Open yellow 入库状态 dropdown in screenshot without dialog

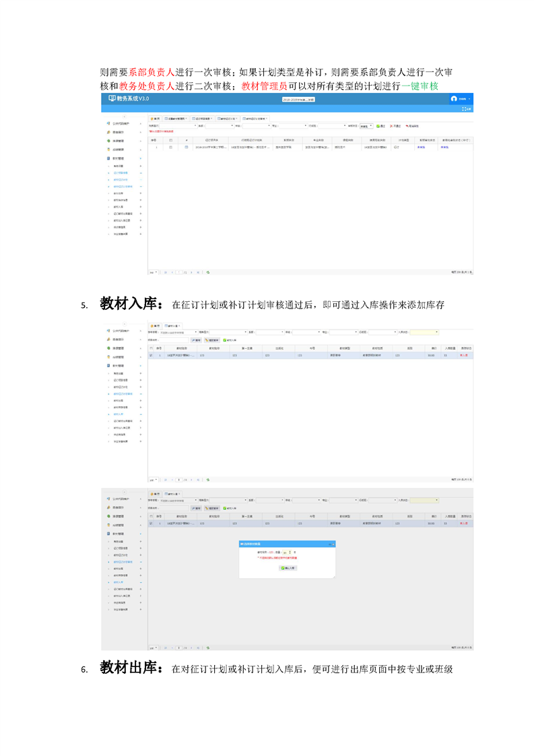pos(425,332)
